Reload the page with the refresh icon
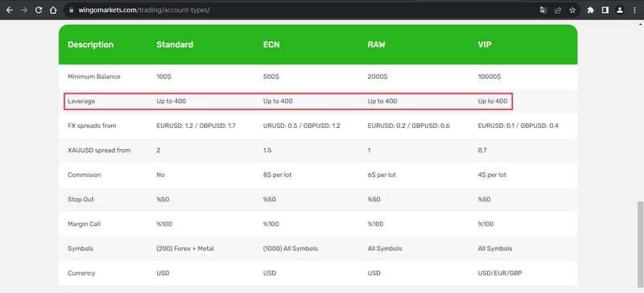644x293 pixels. [x=39, y=10]
